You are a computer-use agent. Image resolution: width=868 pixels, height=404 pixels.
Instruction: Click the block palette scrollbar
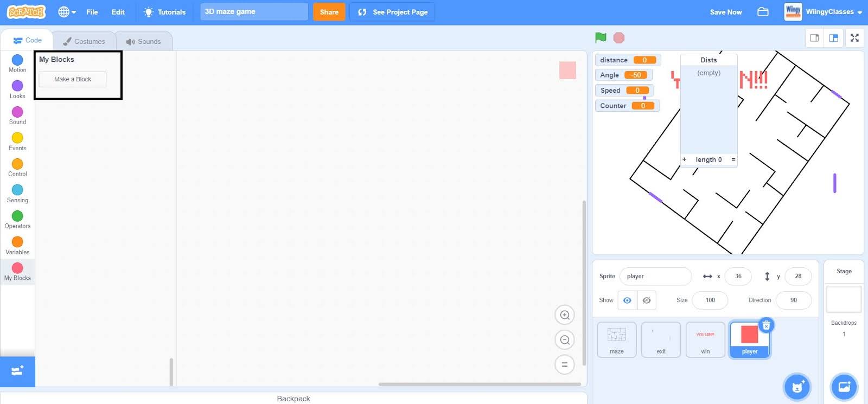pyautogui.click(x=171, y=371)
